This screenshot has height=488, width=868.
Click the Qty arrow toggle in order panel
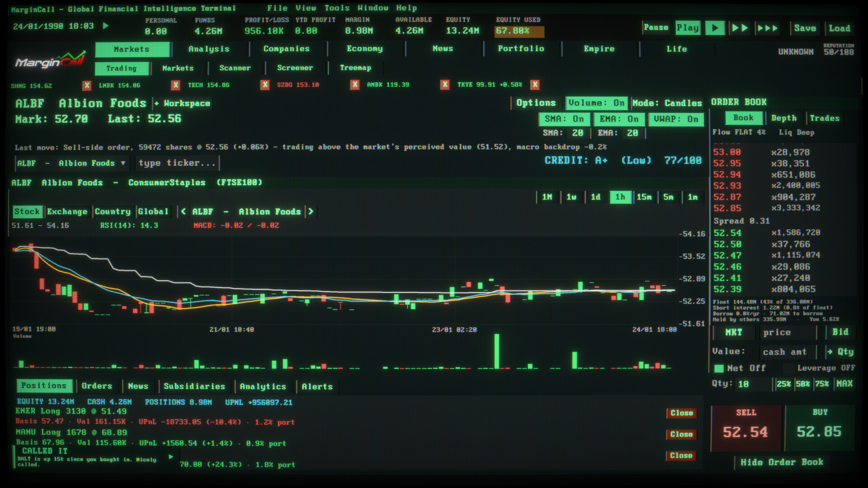pos(840,352)
